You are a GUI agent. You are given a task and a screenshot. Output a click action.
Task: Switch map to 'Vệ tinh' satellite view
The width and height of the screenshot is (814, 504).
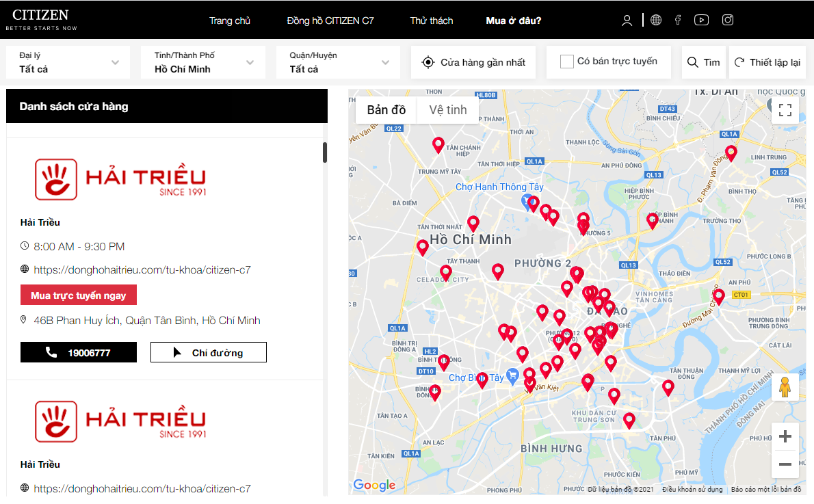click(x=448, y=110)
